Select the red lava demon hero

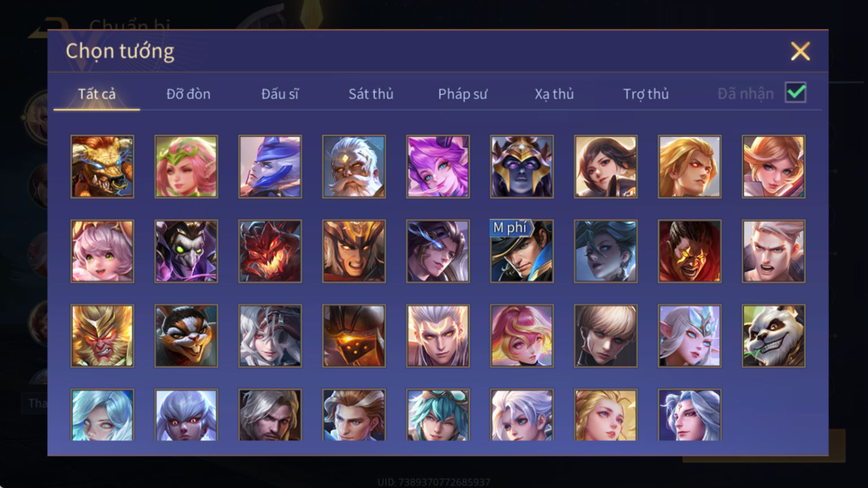tap(270, 251)
